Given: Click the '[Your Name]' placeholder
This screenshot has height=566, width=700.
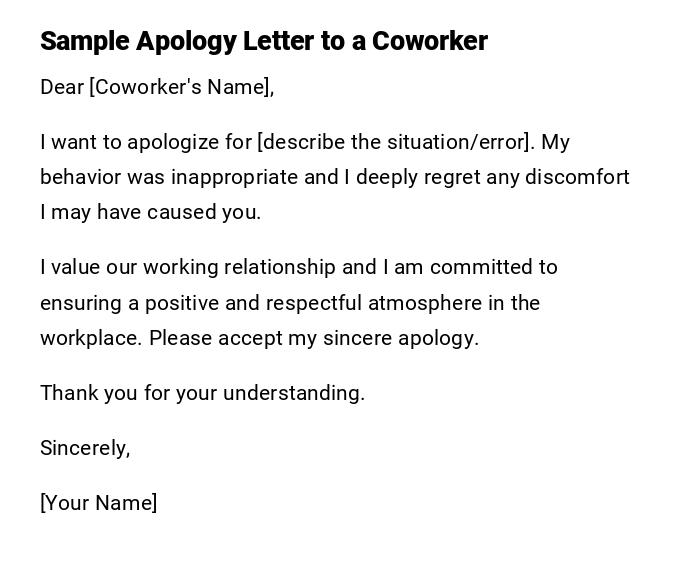Looking at the screenshot, I should [98, 503].
